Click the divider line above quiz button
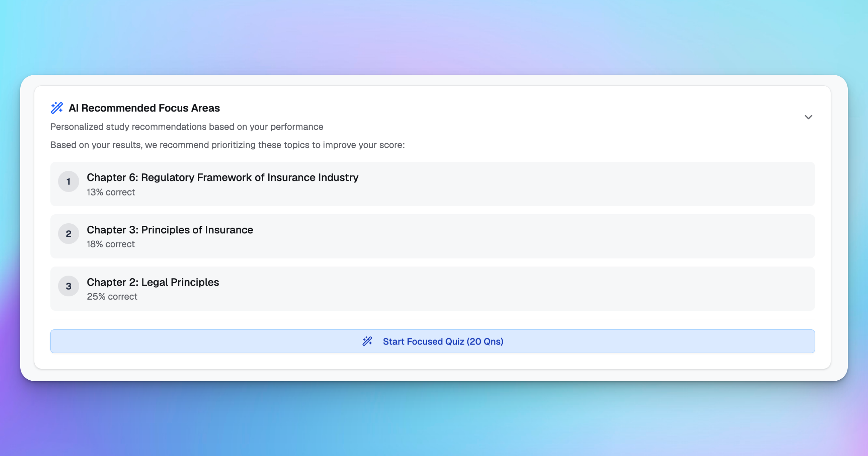 tap(432, 319)
